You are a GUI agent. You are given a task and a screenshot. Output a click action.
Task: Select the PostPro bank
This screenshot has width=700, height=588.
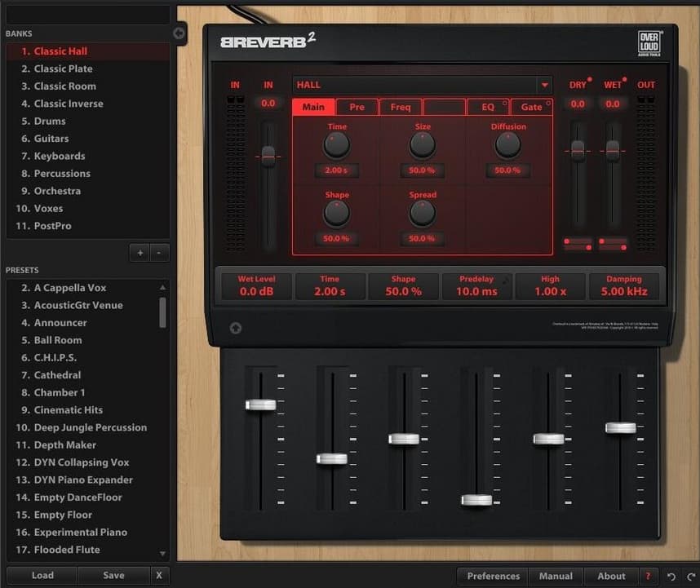tap(88, 226)
